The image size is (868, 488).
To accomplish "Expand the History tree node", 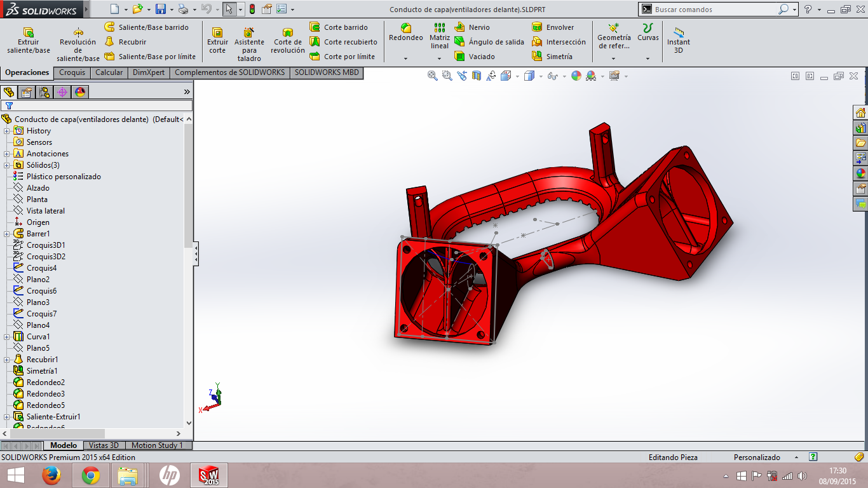I will (7, 131).
